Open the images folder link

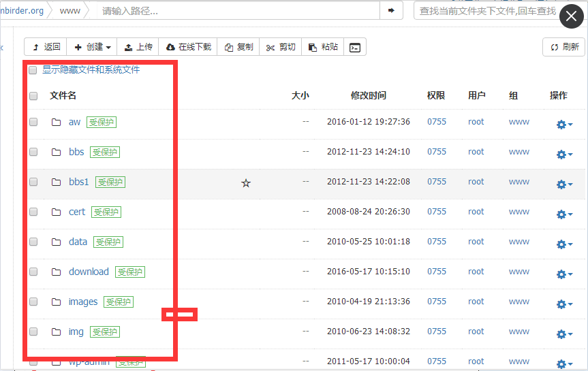83,302
